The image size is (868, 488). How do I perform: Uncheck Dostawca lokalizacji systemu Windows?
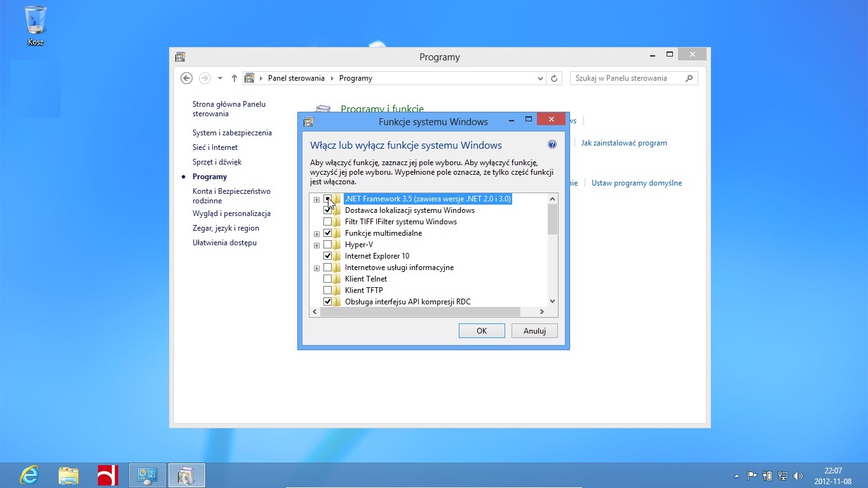(327, 210)
